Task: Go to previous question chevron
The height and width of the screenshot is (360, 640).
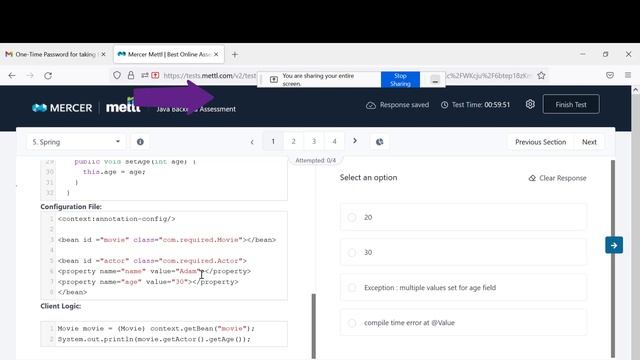Action: click(x=252, y=142)
